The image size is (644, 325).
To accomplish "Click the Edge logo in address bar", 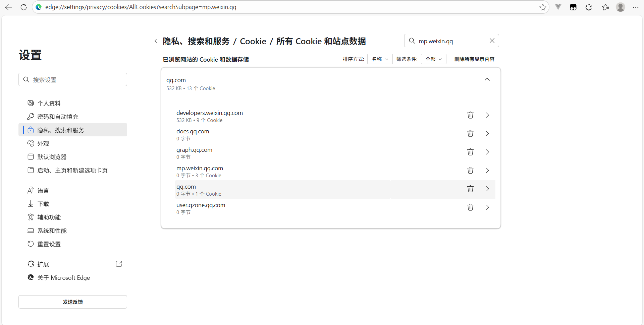I will pyautogui.click(x=39, y=7).
